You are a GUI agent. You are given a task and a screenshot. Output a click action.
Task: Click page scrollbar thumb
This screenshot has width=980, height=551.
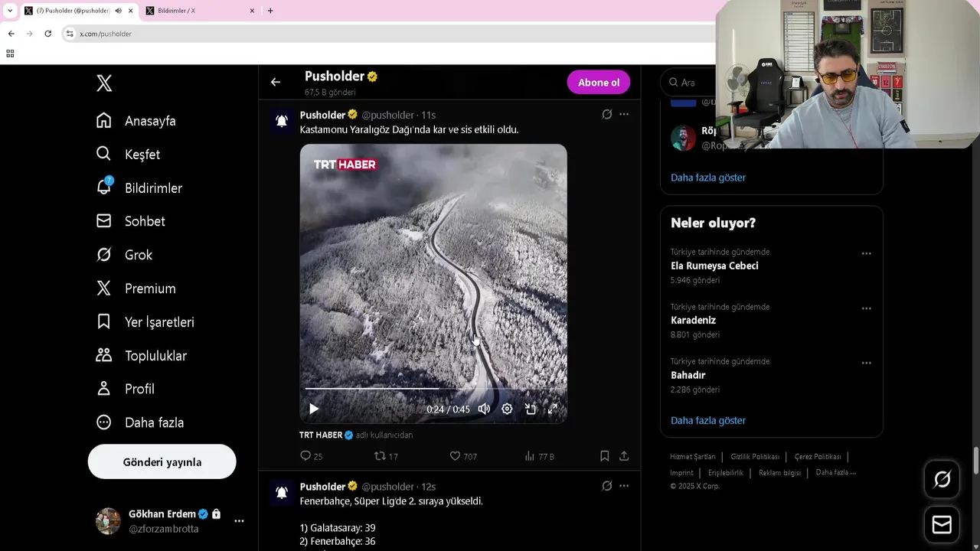tap(976, 461)
